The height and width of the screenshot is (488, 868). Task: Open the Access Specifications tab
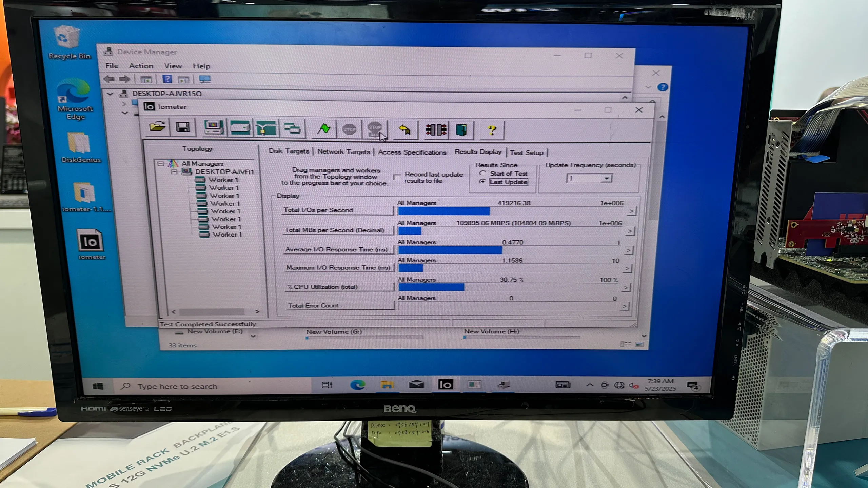click(x=412, y=152)
